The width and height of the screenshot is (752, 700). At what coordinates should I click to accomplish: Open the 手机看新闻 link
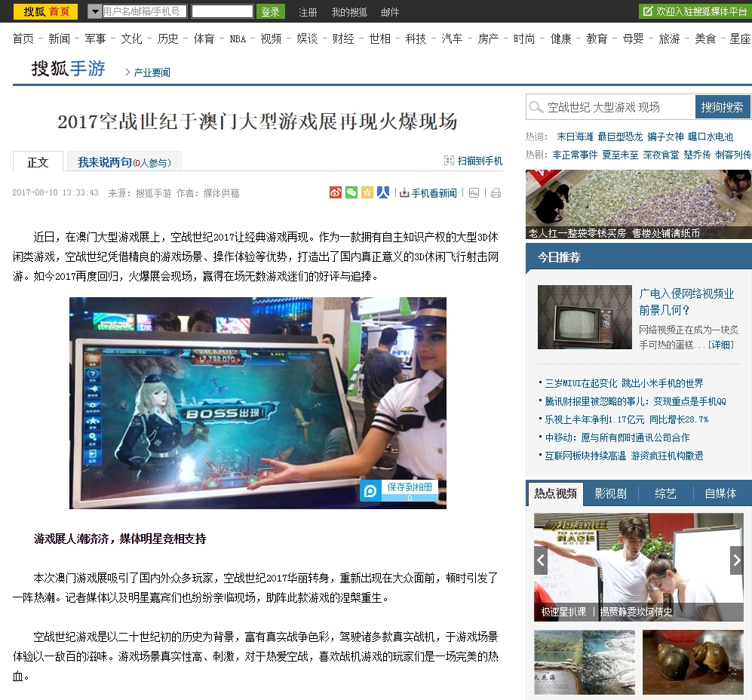(433, 193)
